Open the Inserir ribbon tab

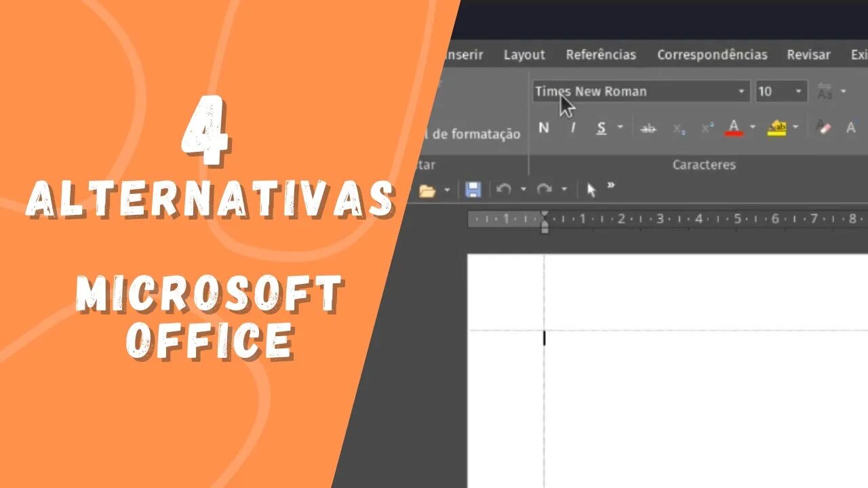(462, 55)
